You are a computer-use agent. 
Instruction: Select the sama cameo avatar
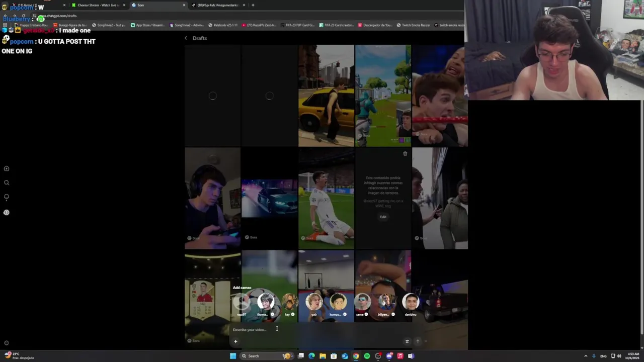(362, 303)
